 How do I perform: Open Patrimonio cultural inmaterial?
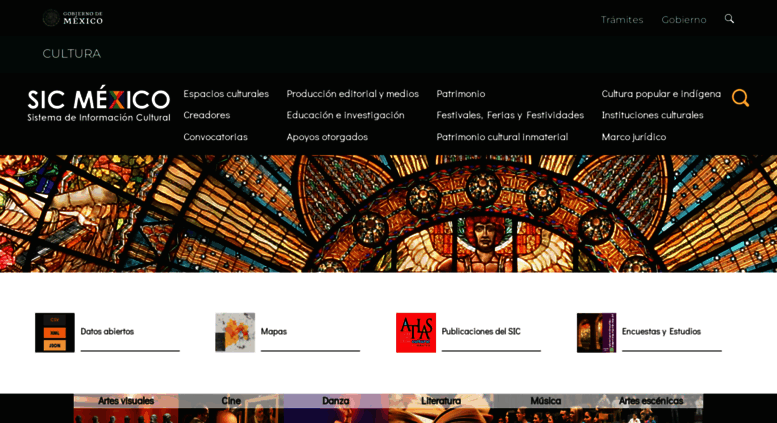pyautogui.click(x=502, y=137)
